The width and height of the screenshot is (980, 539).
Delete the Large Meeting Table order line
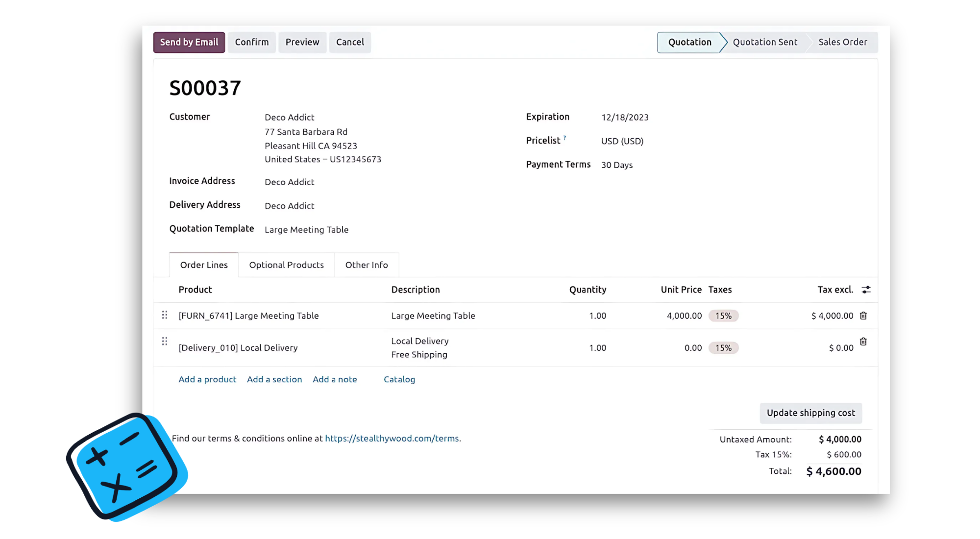[863, 316]
